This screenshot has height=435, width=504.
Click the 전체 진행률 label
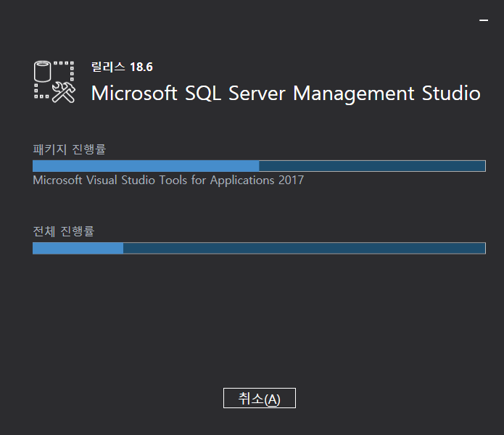pos(63,231)
